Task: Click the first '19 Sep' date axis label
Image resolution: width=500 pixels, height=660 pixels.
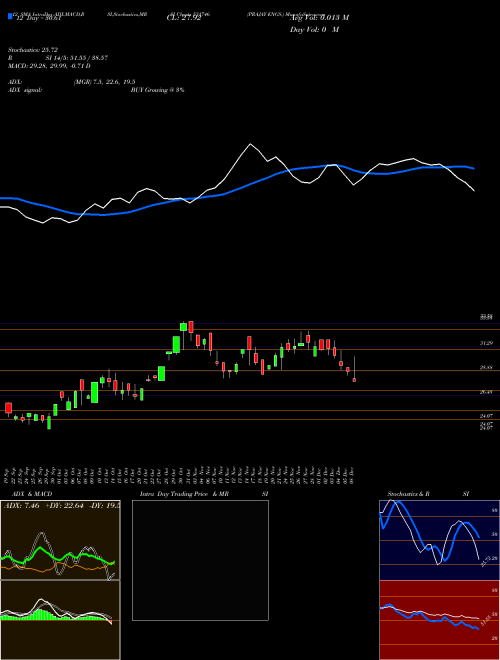Action: [8, 475]
